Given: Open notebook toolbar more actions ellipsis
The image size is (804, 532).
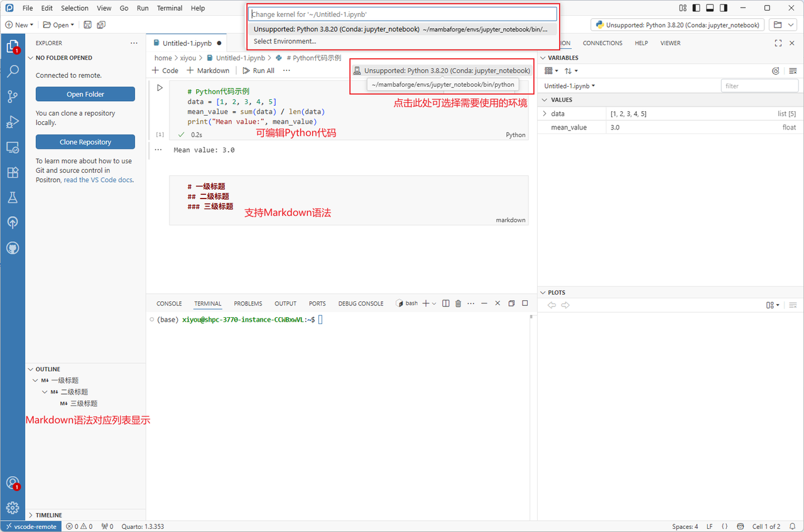Looking at the screenshot, I should point(286,70).
